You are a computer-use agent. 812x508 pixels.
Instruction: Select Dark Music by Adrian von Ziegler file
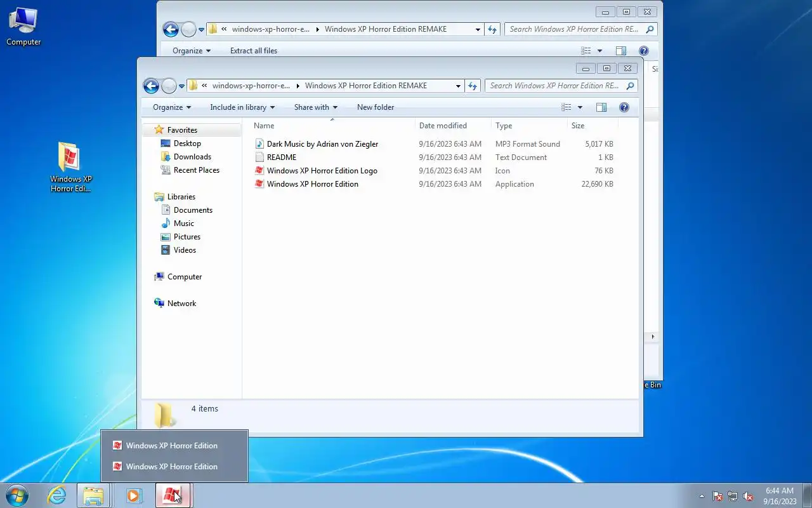(322, 144)
